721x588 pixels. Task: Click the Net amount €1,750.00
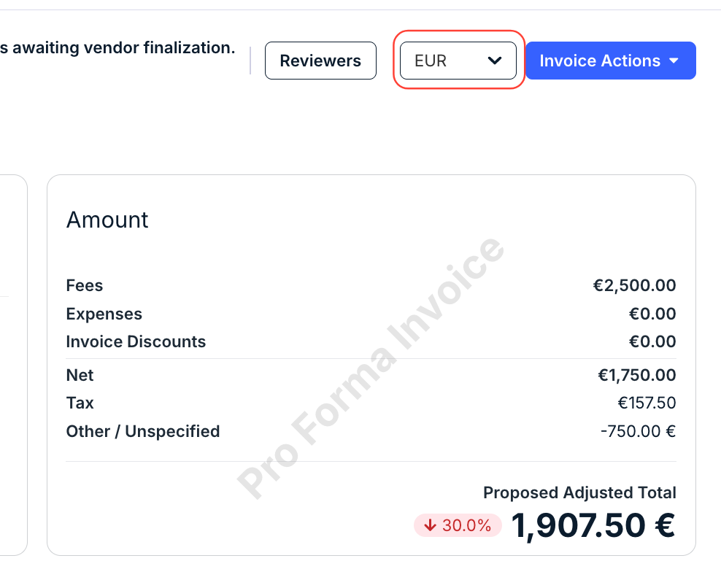pos(636,375)
